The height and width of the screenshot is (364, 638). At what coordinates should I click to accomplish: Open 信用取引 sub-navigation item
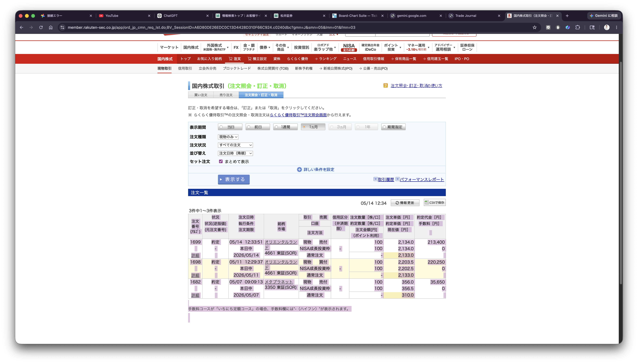tap(185, 68)
